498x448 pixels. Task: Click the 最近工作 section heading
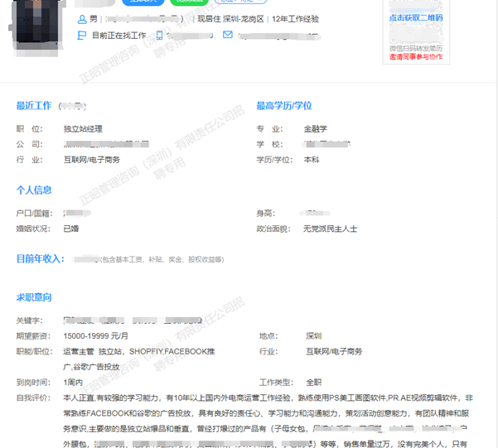click(34, 106)
